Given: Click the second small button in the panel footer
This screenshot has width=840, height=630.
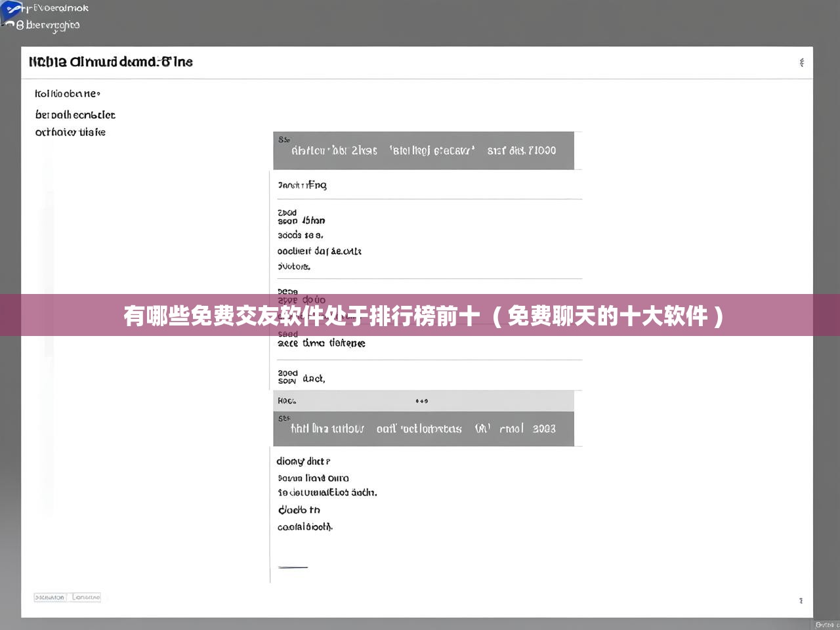Looking at the screenshot, I should (85, 597).
